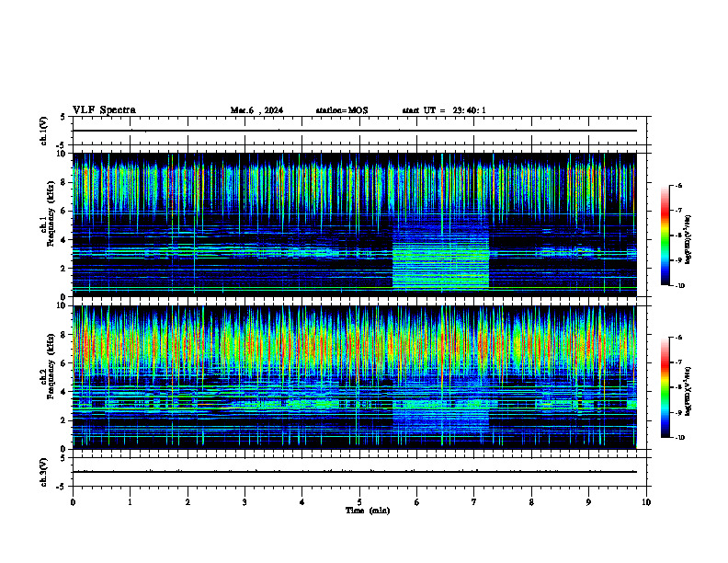Select the ch.1 'Frequency (kHz)' axis label
Image resolution: width=728 pixels, height=563 pixels.
51,213
